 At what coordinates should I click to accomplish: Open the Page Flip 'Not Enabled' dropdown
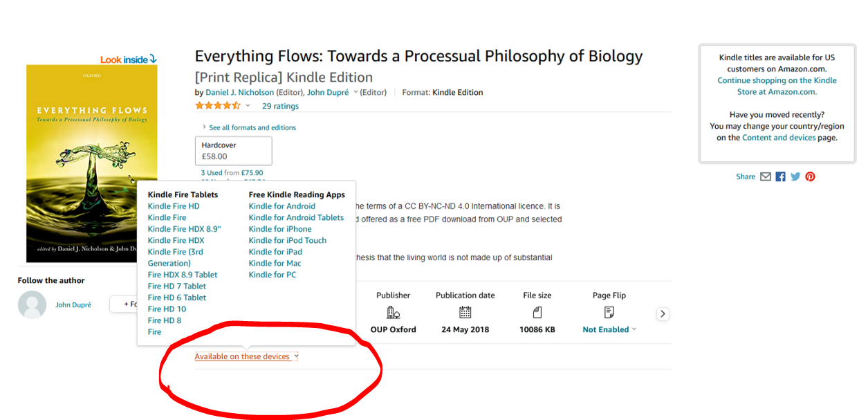(x=608, y=329)
